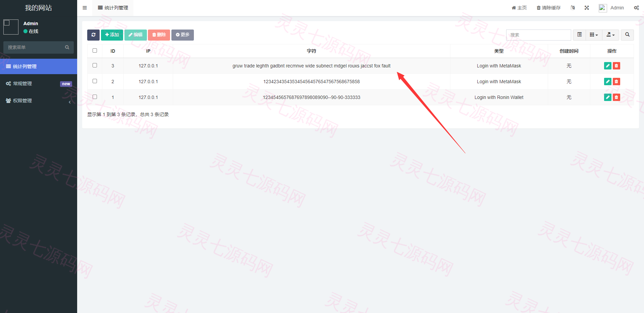Click the 我的网站 site title
Image resolution: width=644 pixels, height=313 pixels.
(x=39, y=8)
